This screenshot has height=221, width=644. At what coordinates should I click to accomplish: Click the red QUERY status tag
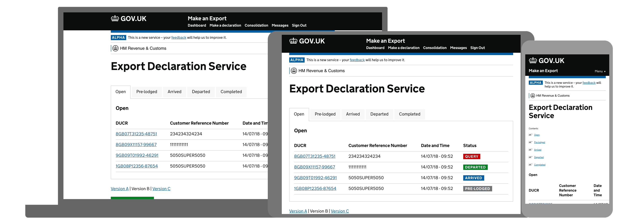click(471, 156)
